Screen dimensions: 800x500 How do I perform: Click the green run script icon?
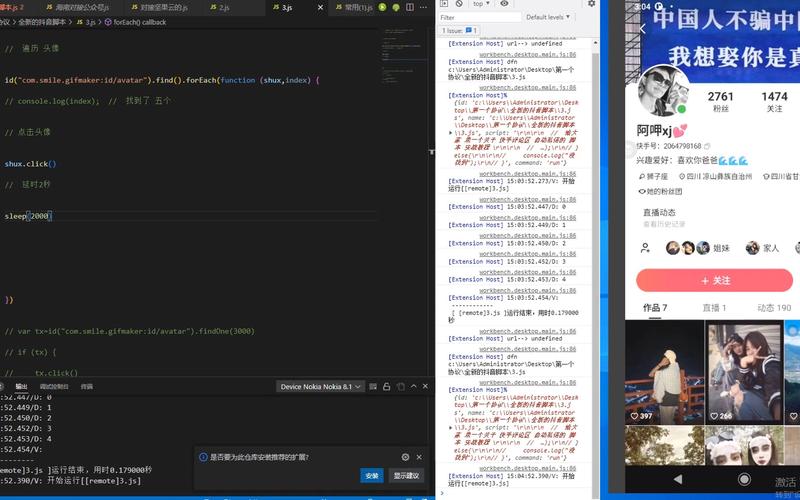(x=382, y=7)
